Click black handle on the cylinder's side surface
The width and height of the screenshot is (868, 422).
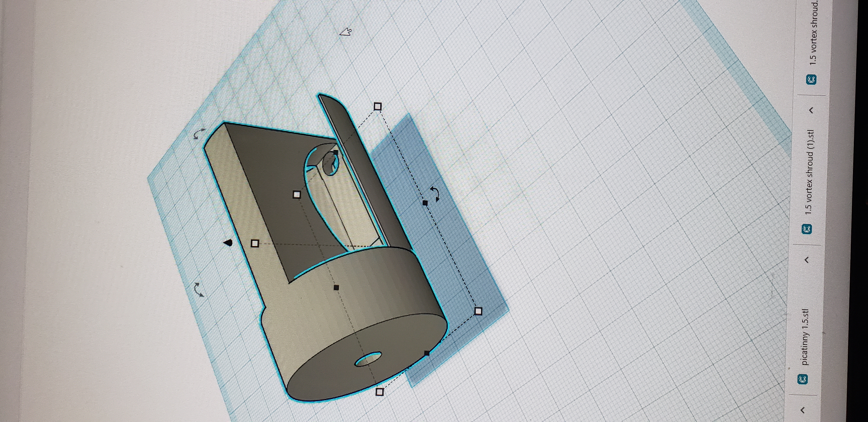336,287
